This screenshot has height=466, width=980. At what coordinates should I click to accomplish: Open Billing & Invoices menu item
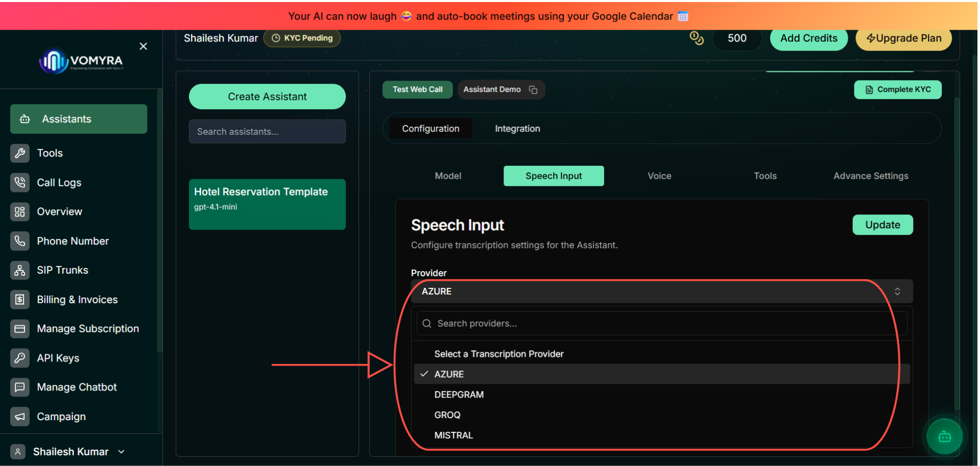(x=79, y=300)
